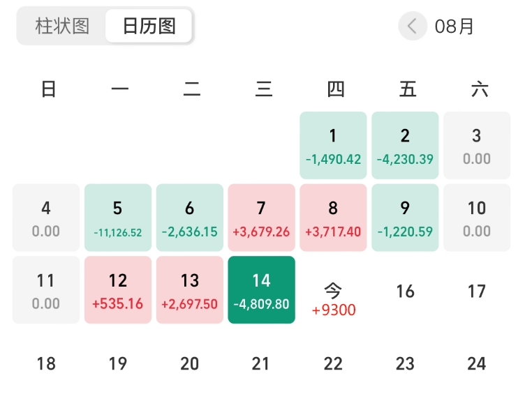Select date 20 in calendar
Screen dimensions: 532x401
pyautogui.click(x=190, y=363)
